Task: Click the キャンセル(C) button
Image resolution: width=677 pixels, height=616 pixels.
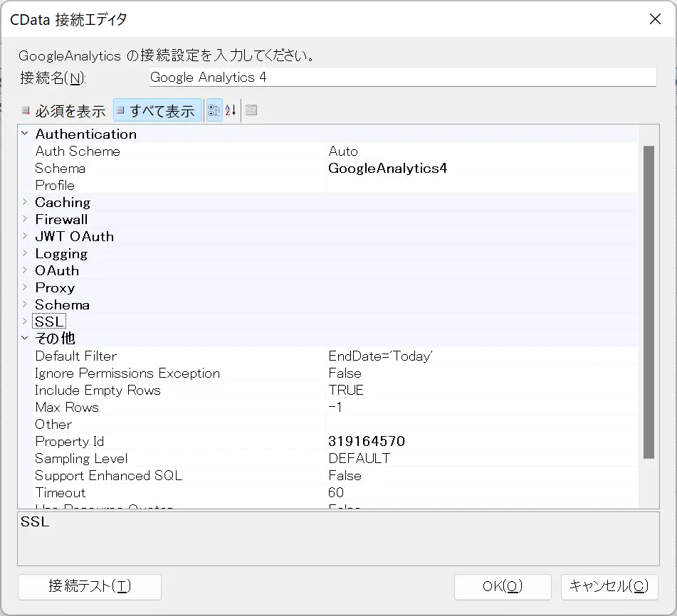Action: pyautogui.click(x=609, y=587)
